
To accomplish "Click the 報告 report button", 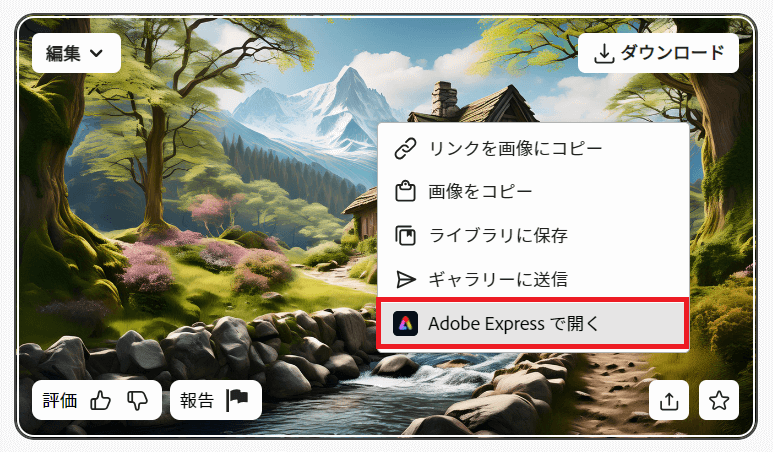I will coord(216,400).
